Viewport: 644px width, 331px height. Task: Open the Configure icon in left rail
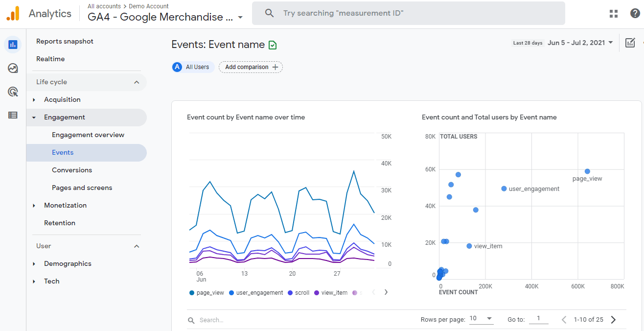click(x=13, y=115)
